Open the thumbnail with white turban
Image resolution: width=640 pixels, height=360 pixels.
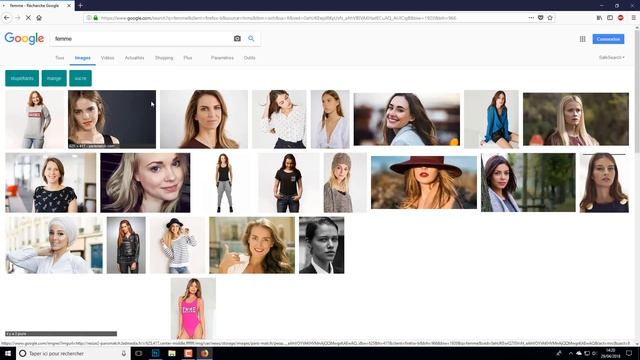(54, 245)
